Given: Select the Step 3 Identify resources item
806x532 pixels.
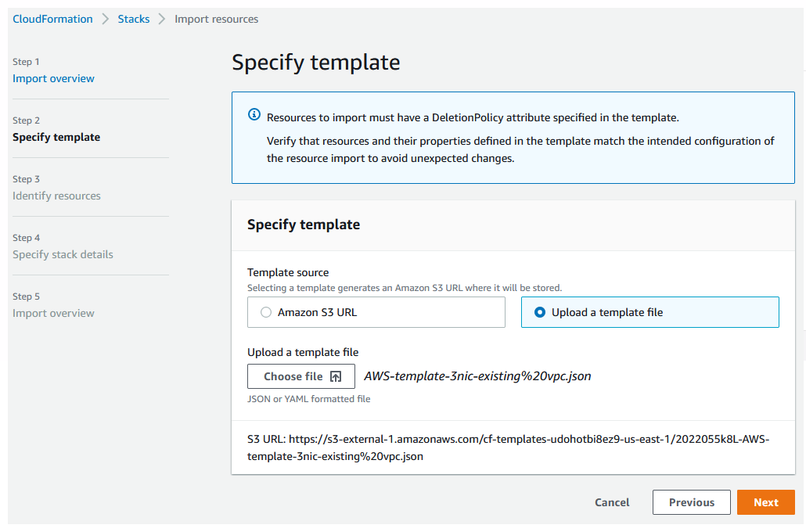Looking at the screenshot, I should click(x=56, y=196).
